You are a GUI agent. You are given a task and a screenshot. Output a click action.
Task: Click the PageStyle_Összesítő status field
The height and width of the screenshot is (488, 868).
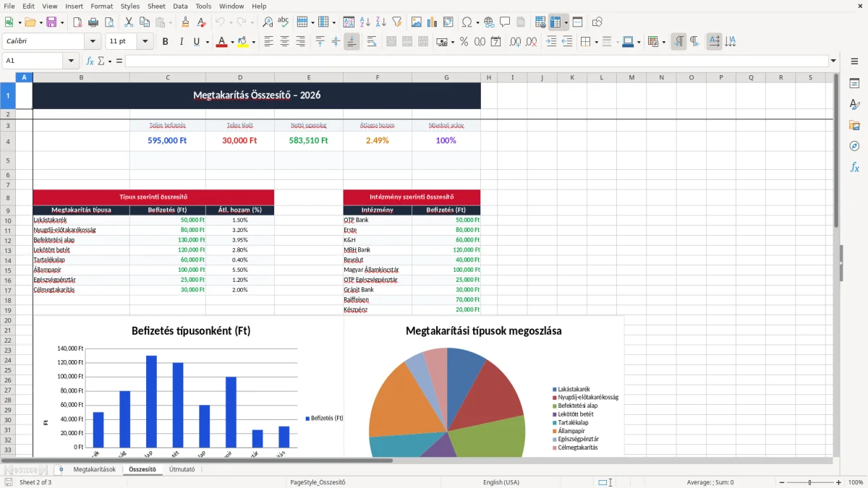318,482
